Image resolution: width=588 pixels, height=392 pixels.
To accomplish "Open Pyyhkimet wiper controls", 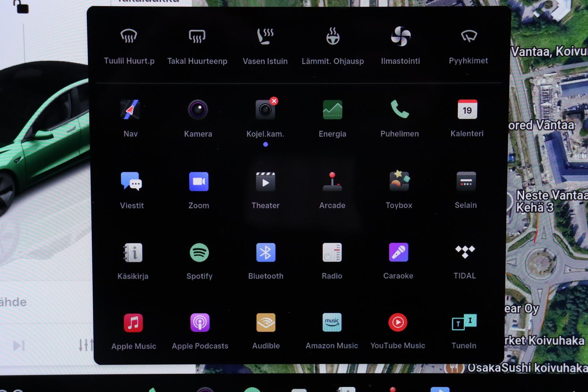I will coord(469,36).
